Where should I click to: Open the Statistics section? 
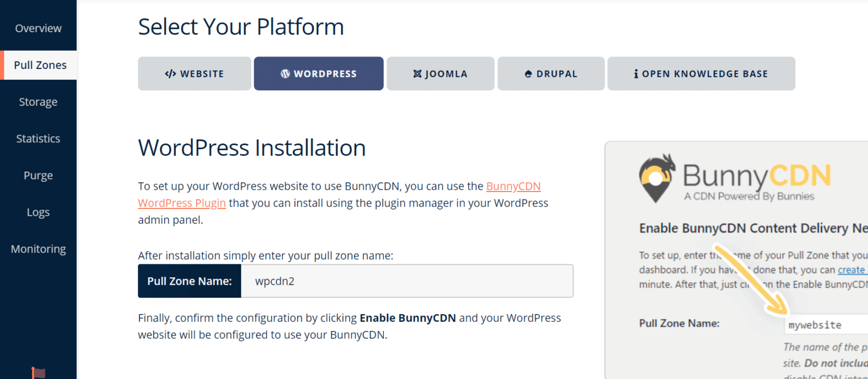pyautogui.click(x=38, y=138)
